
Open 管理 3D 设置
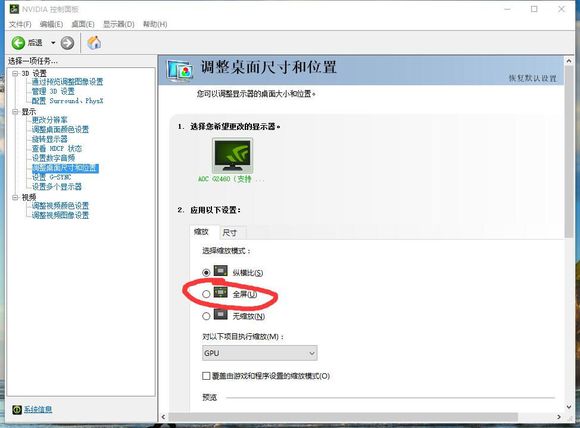[53, 91]
